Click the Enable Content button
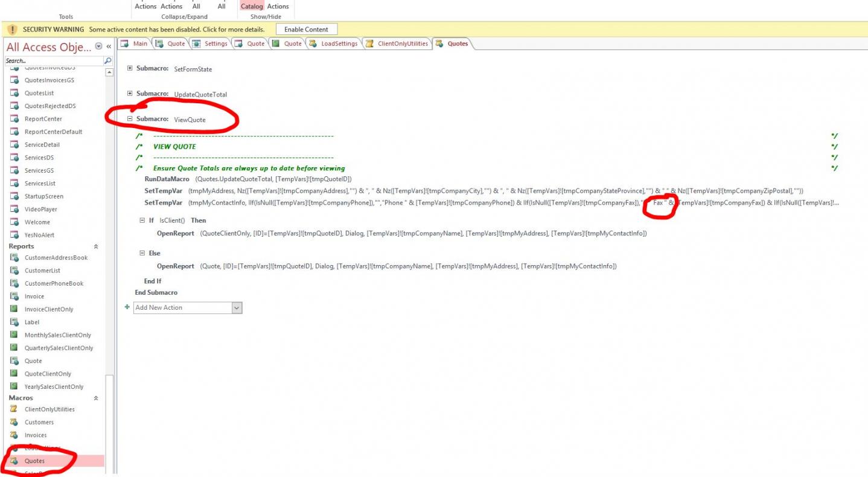Viewport: 868px width, 477px height. [307, 30]
